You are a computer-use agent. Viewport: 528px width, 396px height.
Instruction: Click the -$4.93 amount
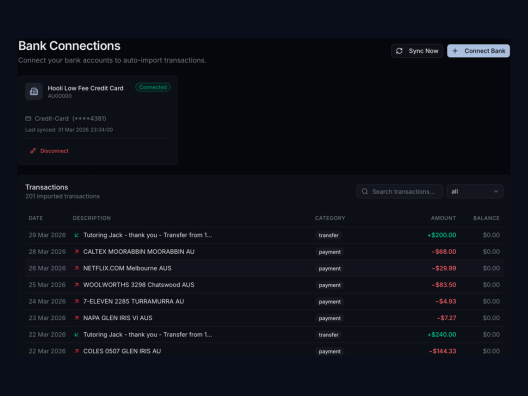[446, 301]
